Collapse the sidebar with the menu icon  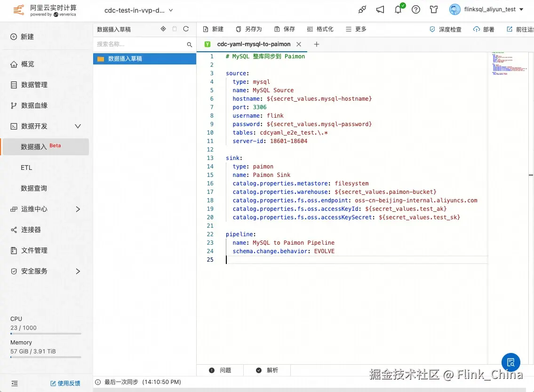[15, 384]
